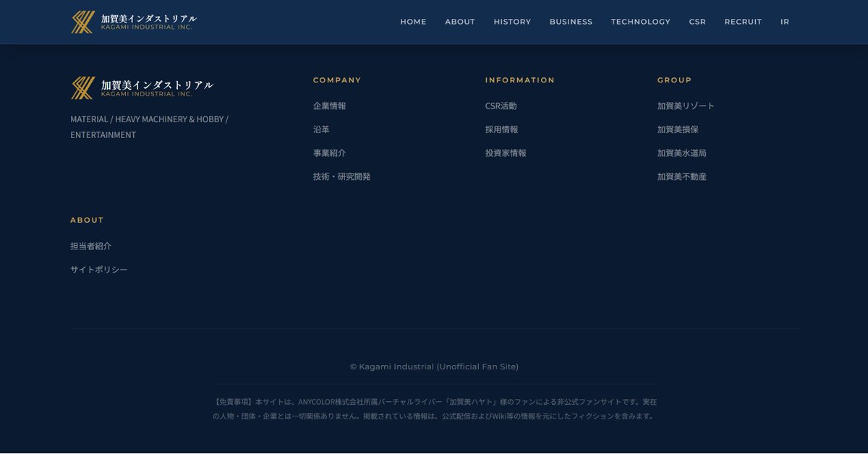Click the footer Kagami Industrial logo
This screenshot has width=868, height=454.
point(142,87)
